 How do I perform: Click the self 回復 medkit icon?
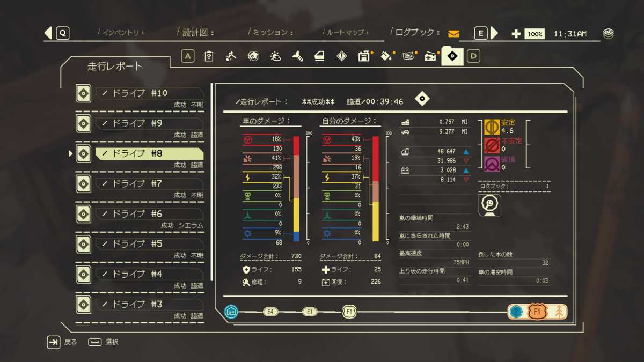pyautogui.click(x=326, y=282)
